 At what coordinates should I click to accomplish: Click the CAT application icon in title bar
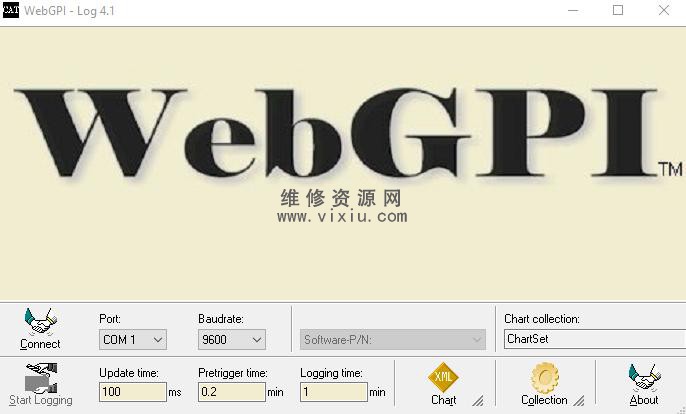10,10
